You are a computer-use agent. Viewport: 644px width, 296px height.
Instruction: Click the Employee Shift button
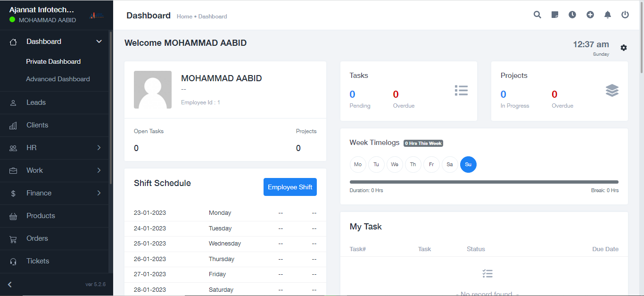(290, 187)
